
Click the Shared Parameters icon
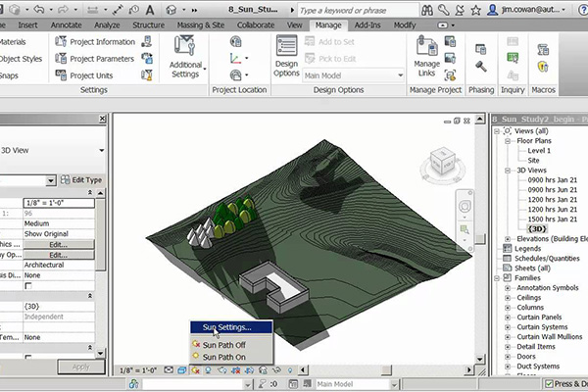[x=147, y=41]
